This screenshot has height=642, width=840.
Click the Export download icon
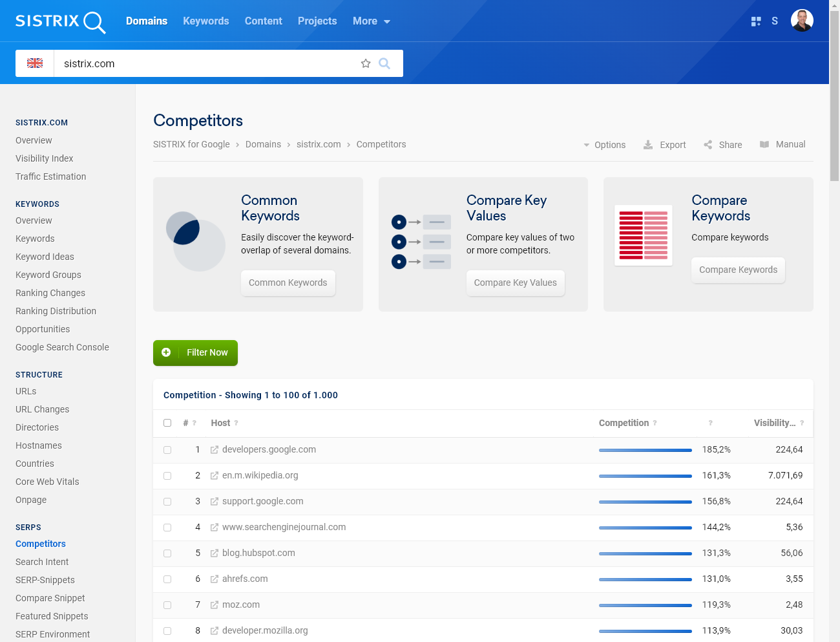(x=648, y=145)
